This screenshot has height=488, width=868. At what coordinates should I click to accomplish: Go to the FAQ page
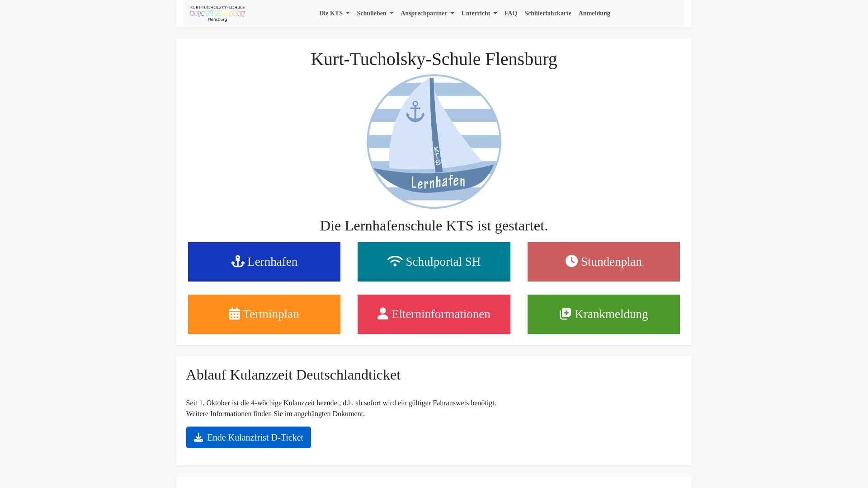(511, 14)
